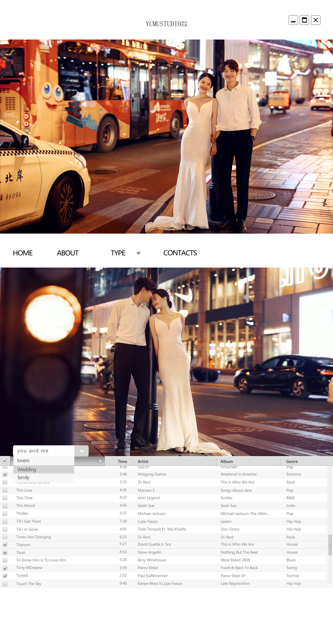Toggle the select-all checkbox in table header
The image size is (333, 644).
5,461
